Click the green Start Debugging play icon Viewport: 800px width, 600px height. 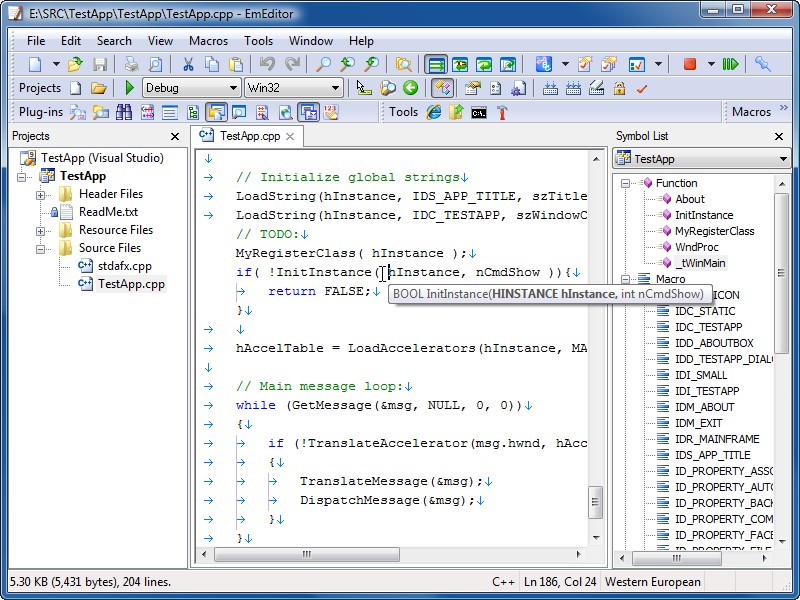(130, 88)
